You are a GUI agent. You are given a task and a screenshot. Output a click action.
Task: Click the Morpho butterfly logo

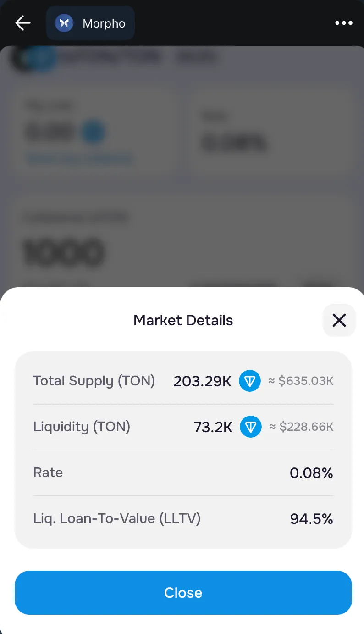(x=64, y=23)
